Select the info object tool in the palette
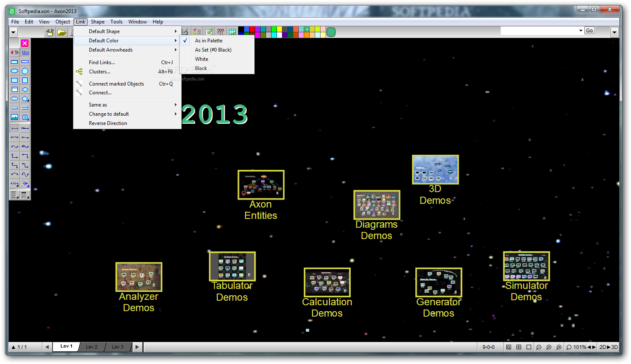 [25, 117]
